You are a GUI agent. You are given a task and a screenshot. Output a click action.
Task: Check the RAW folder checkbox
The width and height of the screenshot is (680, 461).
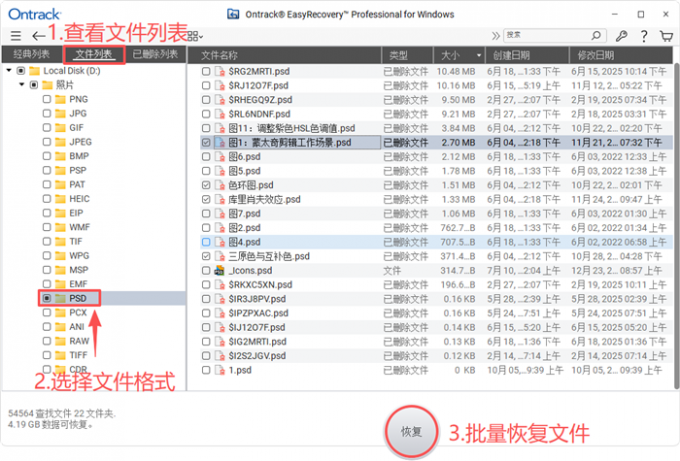(x=47, y=341)
